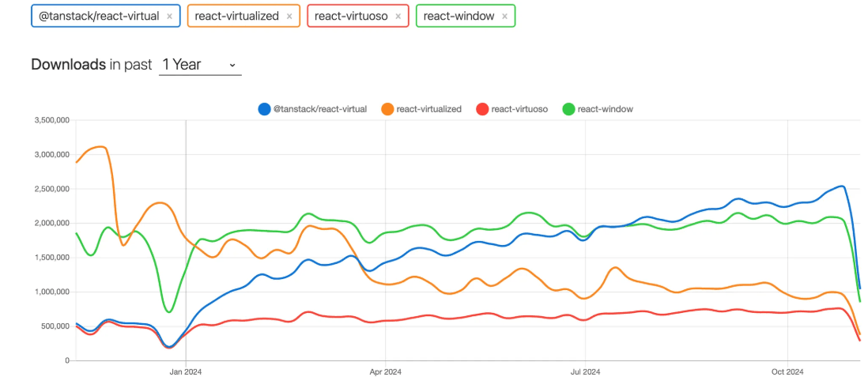Open the 1 Year time range dropdown
Screen dimensions: 868x392
coord(200,65)
